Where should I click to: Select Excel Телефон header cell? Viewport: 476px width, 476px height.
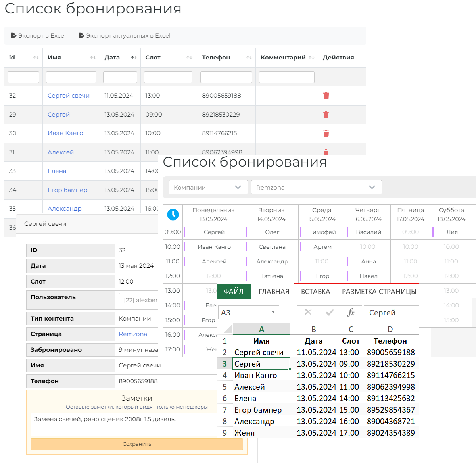click(390, 341)
